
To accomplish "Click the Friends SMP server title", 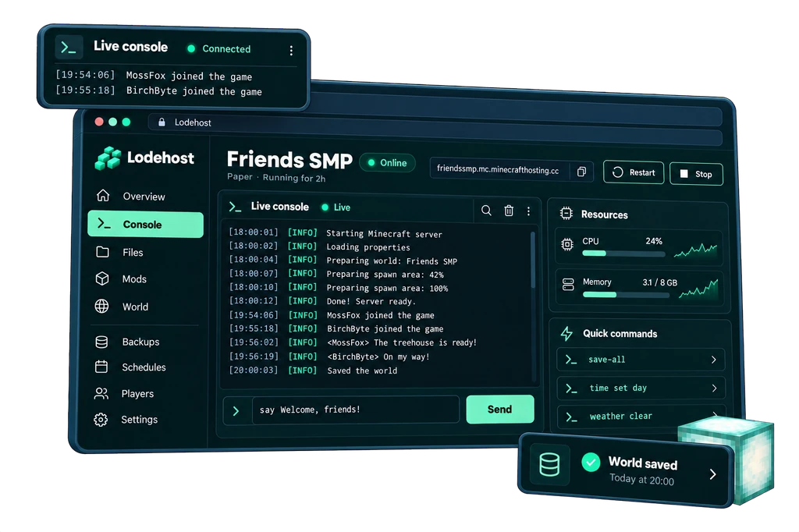I will coord(289,159).
